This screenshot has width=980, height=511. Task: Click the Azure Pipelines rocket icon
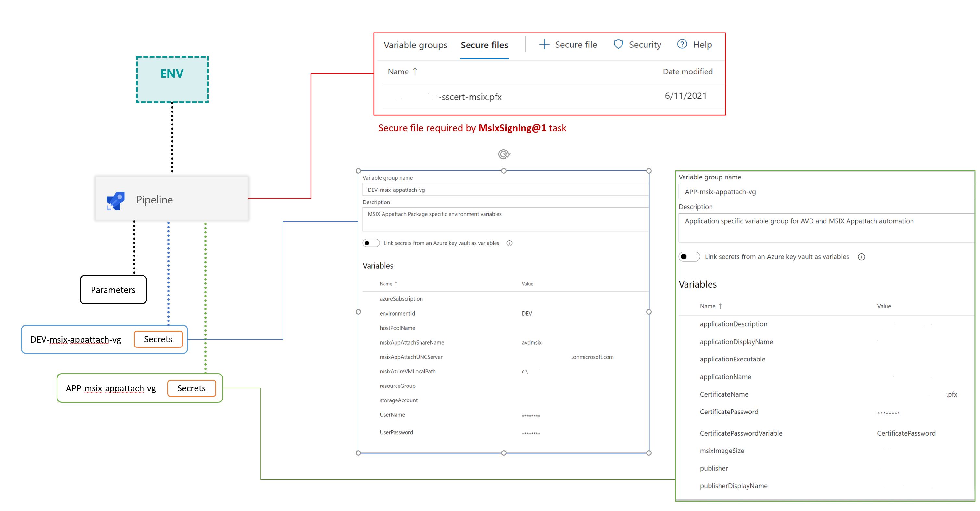(x=116, y=201)
